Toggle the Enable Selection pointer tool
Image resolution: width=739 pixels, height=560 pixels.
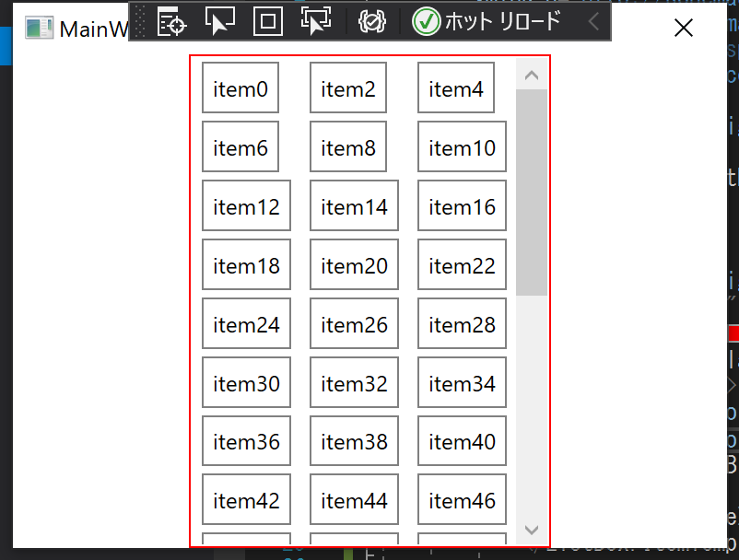point(219,21)
